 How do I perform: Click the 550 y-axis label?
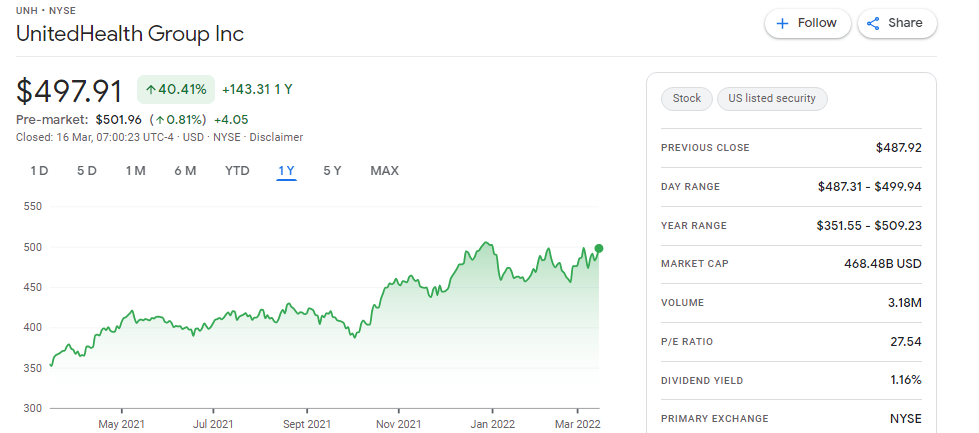pyautogui.click(x=33, y=207)
